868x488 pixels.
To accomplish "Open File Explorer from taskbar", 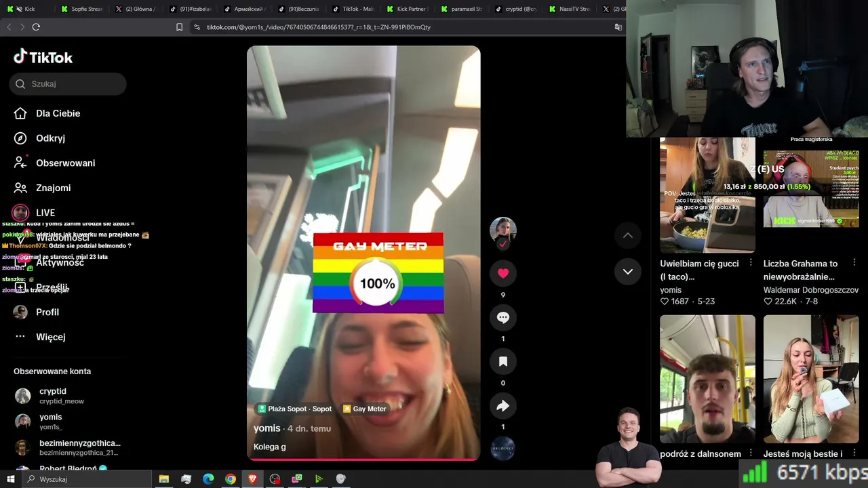I will (164, 479).
